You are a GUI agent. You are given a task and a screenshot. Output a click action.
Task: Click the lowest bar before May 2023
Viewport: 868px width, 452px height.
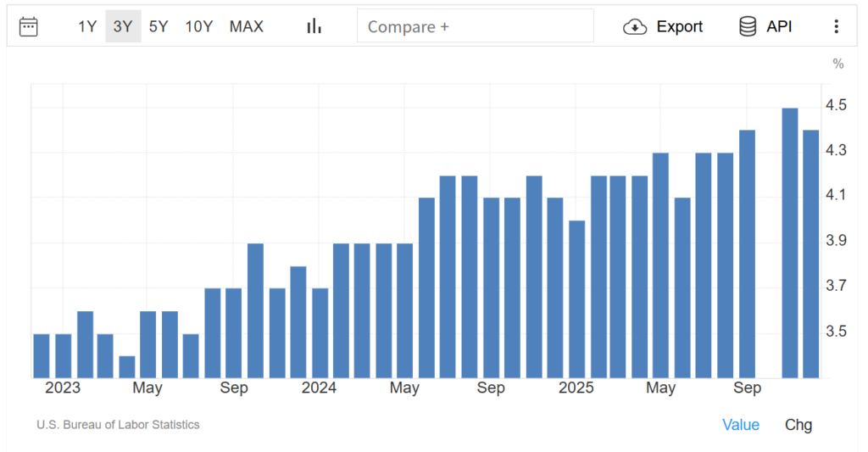point(126,366)
